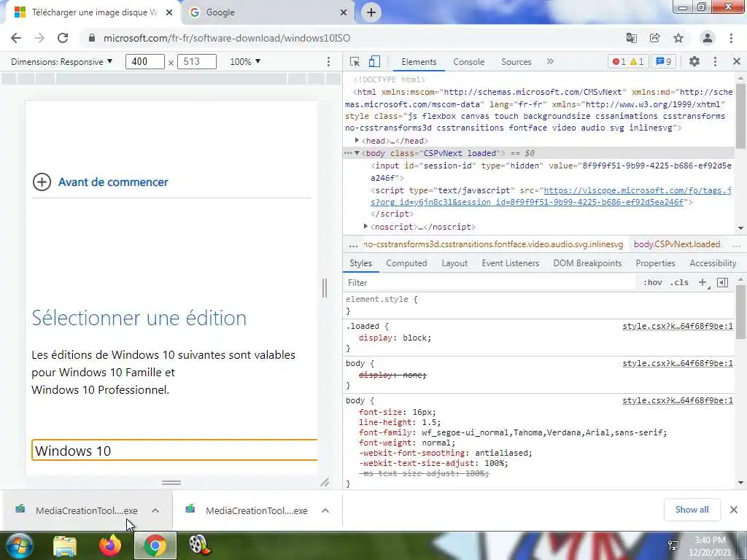The image size is (747, 560).
Task: Open the film reel app on taskbar
Action: coord(200,545)
